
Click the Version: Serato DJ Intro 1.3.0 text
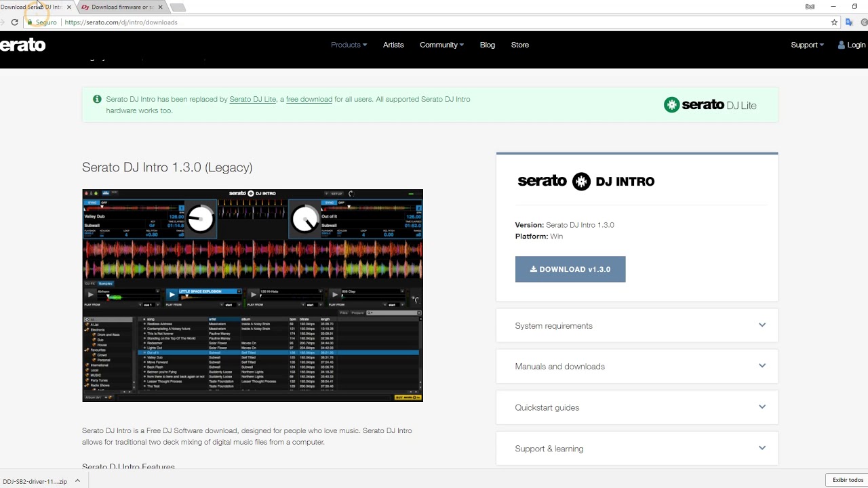click(x=564, y=225)
